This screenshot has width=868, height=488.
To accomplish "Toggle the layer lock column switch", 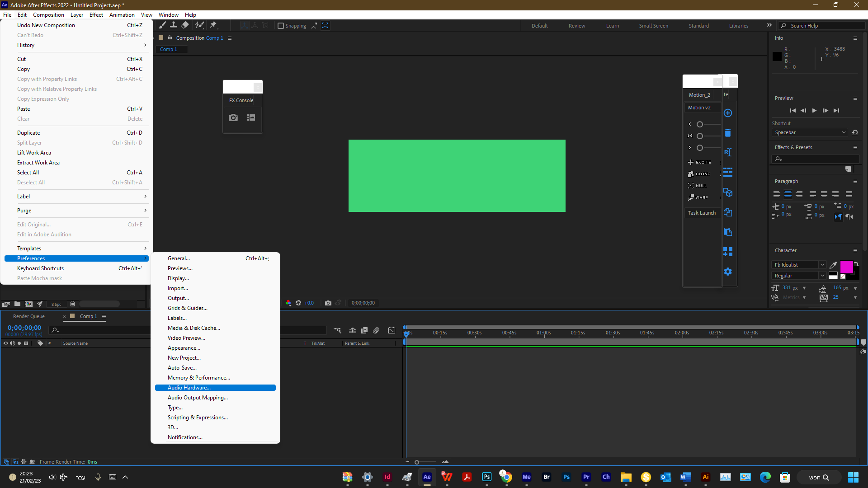I will (x=26, y=343).
